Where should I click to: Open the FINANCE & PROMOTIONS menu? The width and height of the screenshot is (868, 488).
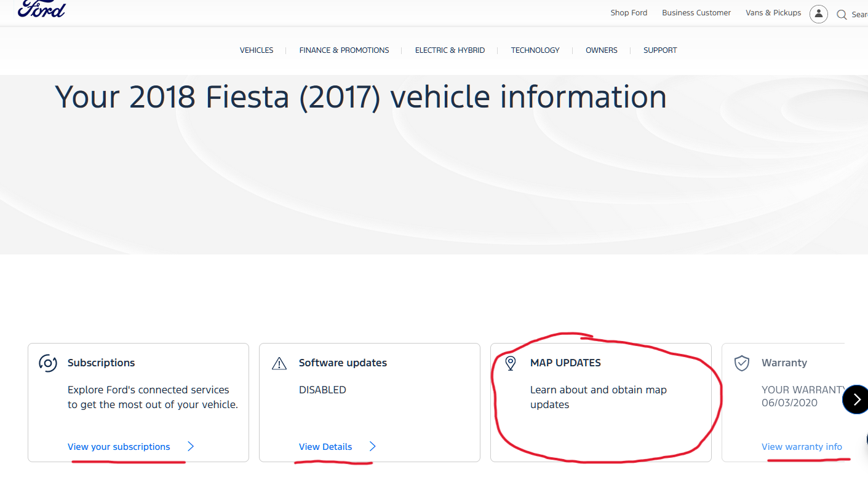[x=344, y=50]
